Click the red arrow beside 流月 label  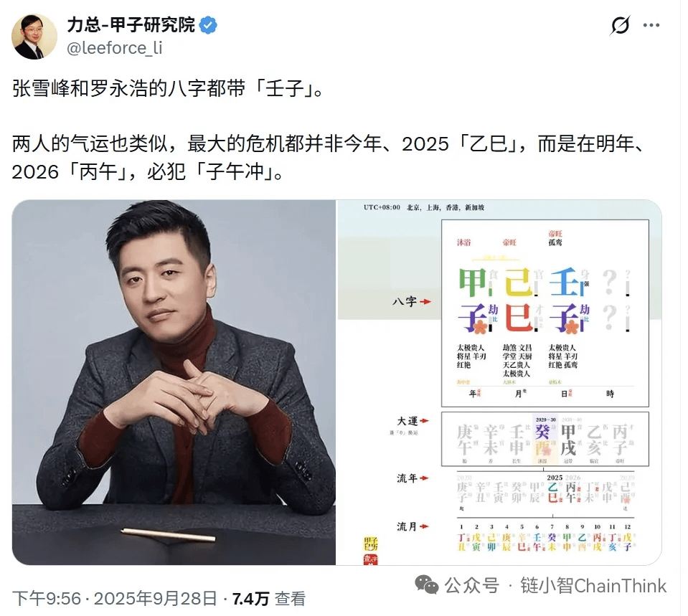[424, 526]
